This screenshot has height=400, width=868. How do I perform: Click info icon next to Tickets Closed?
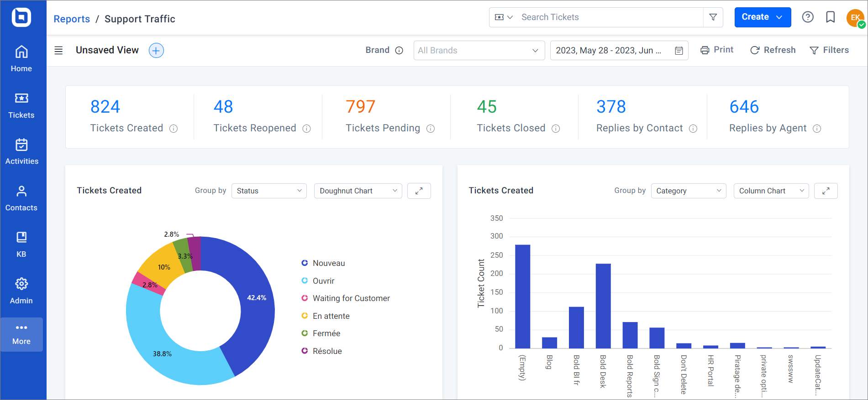(x=556, y=129)
